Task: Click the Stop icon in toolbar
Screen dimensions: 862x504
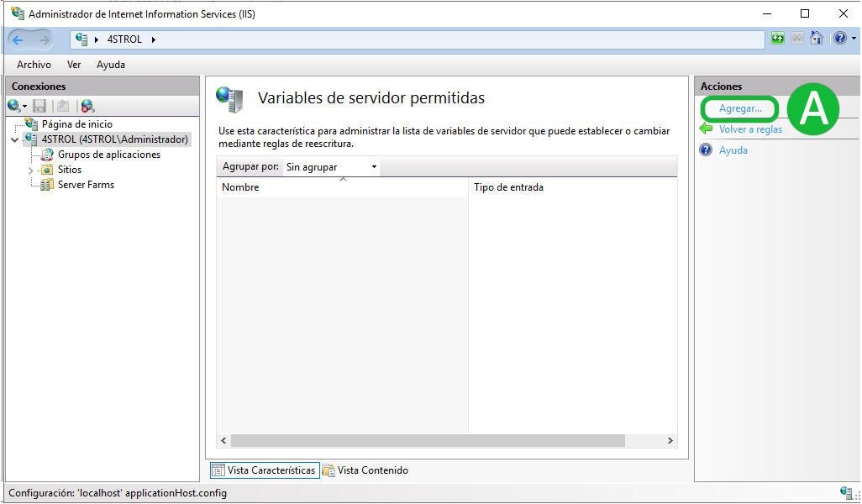Action: pyautogui.click(x=797, y=39)
